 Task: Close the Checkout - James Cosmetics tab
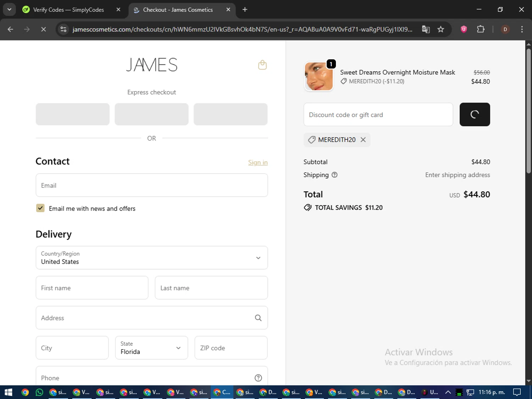tap(228, 10)
